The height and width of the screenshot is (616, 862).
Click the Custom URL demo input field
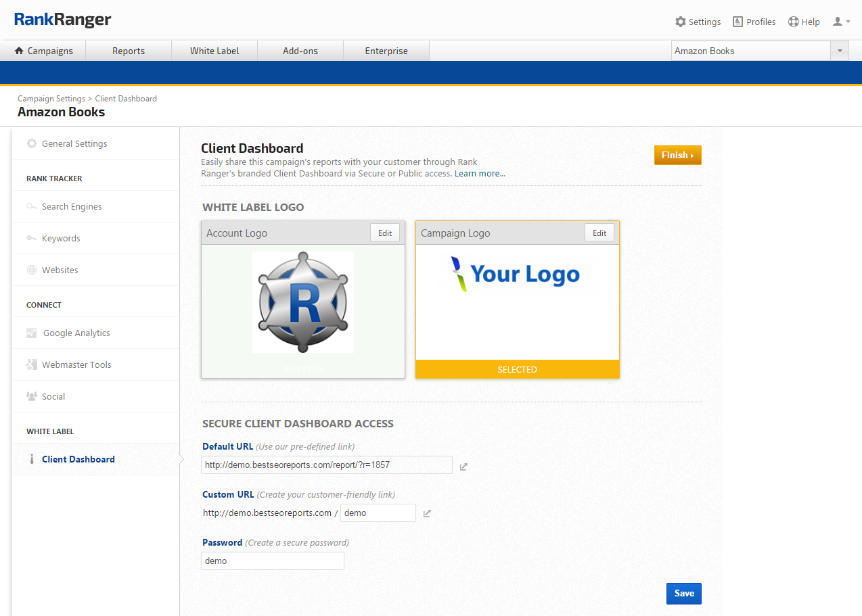click(x=378, y=513)
